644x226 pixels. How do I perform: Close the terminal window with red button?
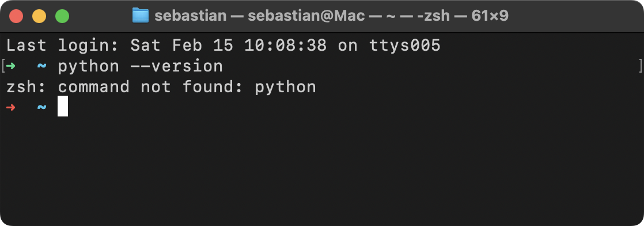point(17,16)
